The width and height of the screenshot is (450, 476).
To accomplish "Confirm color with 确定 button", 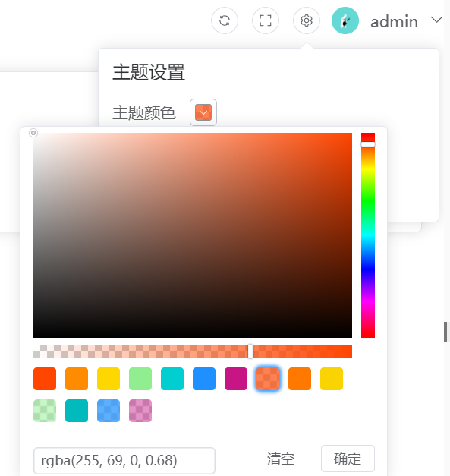I will click(x=348, y=459).
